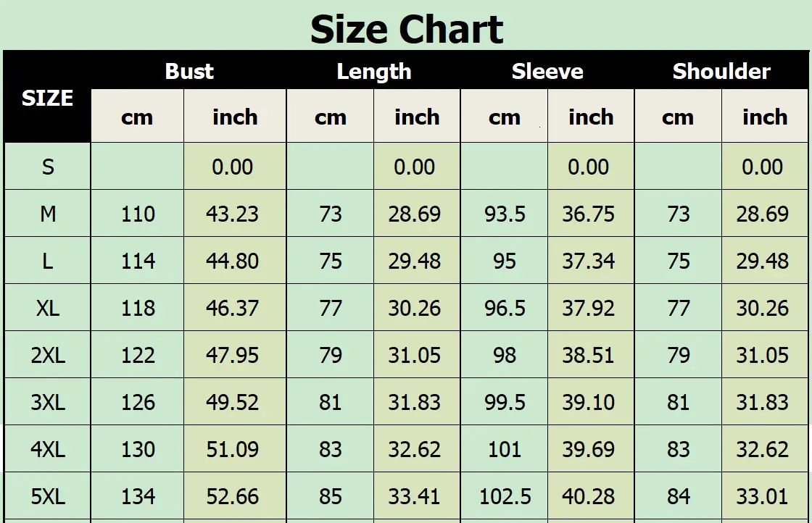Select the Shoulder column header

(x=721, y=71)
